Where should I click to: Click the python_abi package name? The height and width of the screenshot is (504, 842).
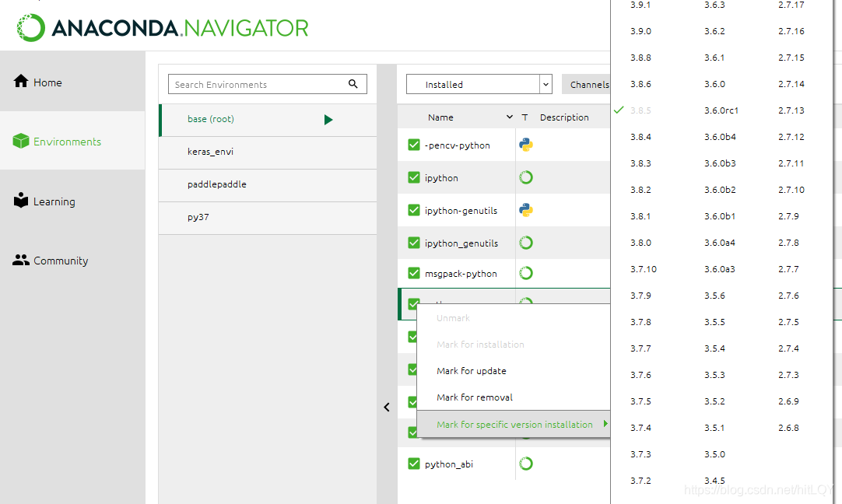pos(449,464)
